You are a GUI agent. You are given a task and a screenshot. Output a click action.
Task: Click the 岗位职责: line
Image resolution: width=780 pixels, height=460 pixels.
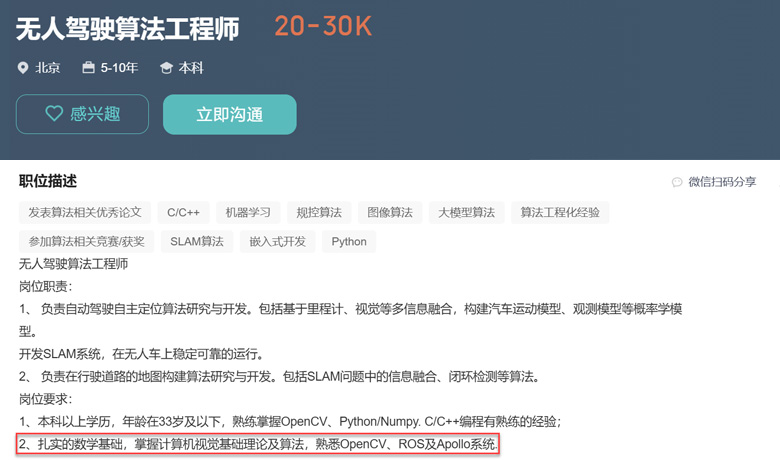[46, 286]
